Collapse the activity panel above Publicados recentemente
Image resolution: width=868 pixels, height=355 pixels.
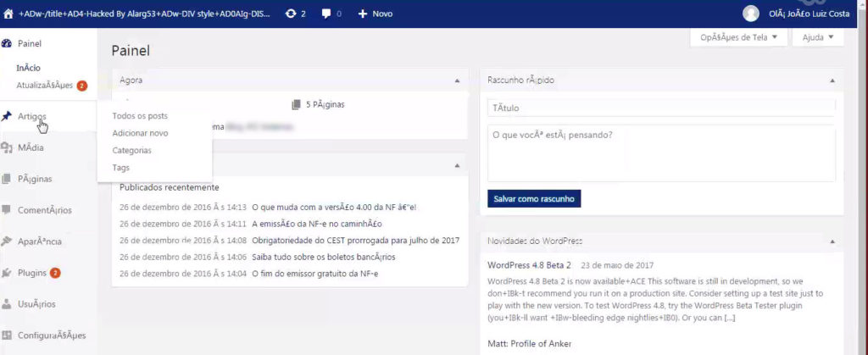click(x=457, y=165)
